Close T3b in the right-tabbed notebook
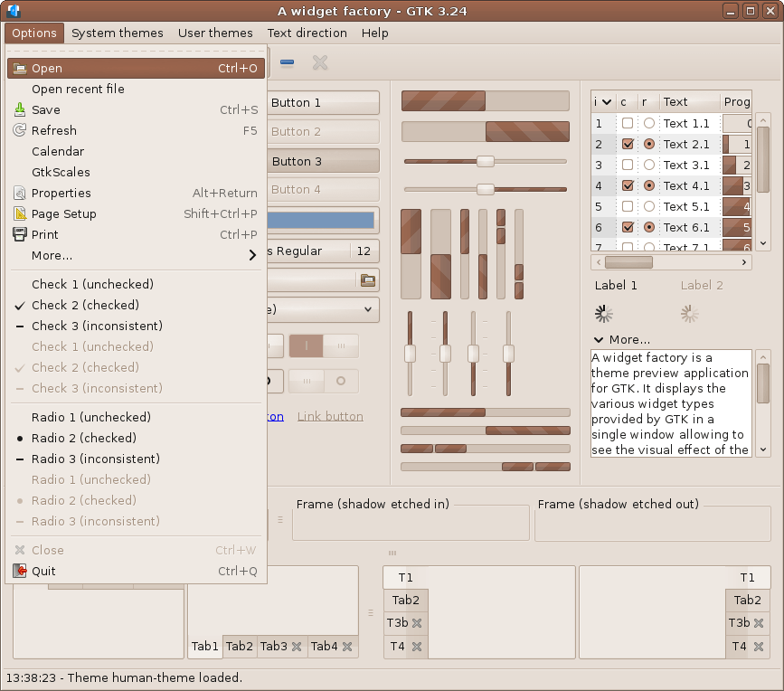The image size is (784, 691). [759, 623]
